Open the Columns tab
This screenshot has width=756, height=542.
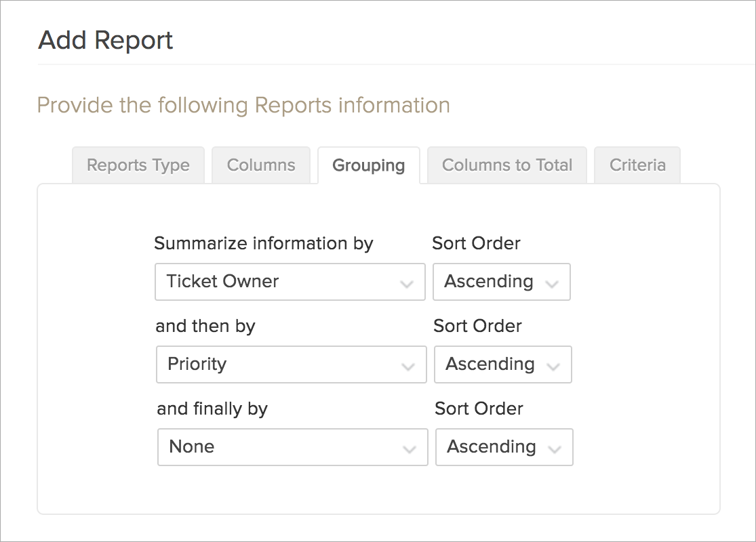(261, 165)
